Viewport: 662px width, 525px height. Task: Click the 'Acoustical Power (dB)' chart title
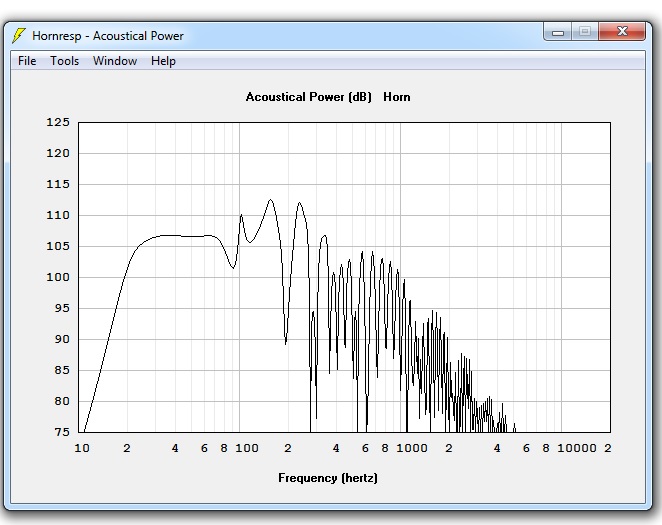[309, 97]
